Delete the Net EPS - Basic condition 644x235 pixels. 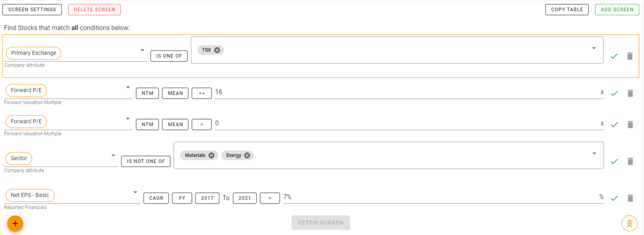tap(630, 198)
